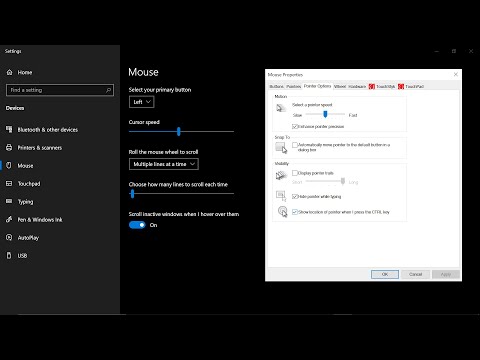The width and height of the screenshot is (480, 360).
Task: Click the Find a setting search box
Action: [60, 90]
